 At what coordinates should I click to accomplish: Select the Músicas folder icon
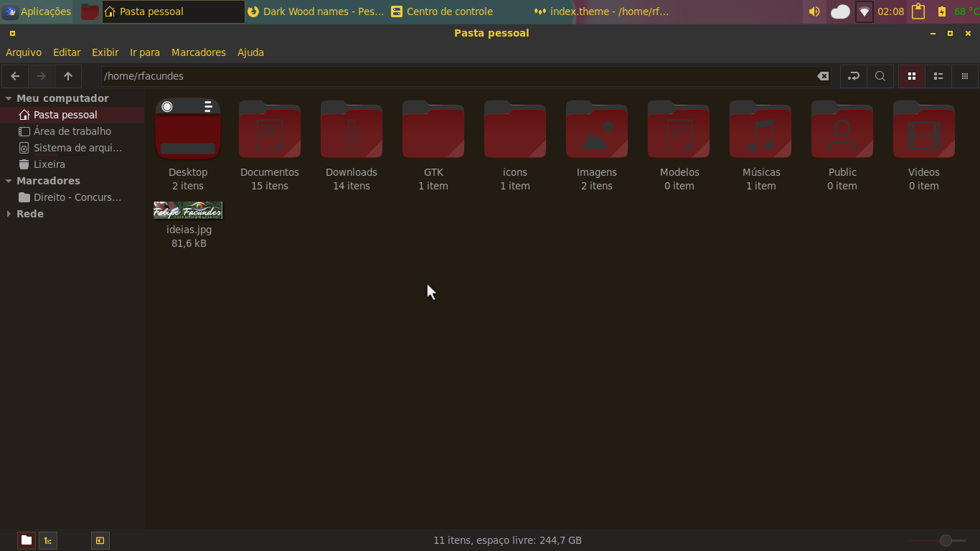(760, 129)
